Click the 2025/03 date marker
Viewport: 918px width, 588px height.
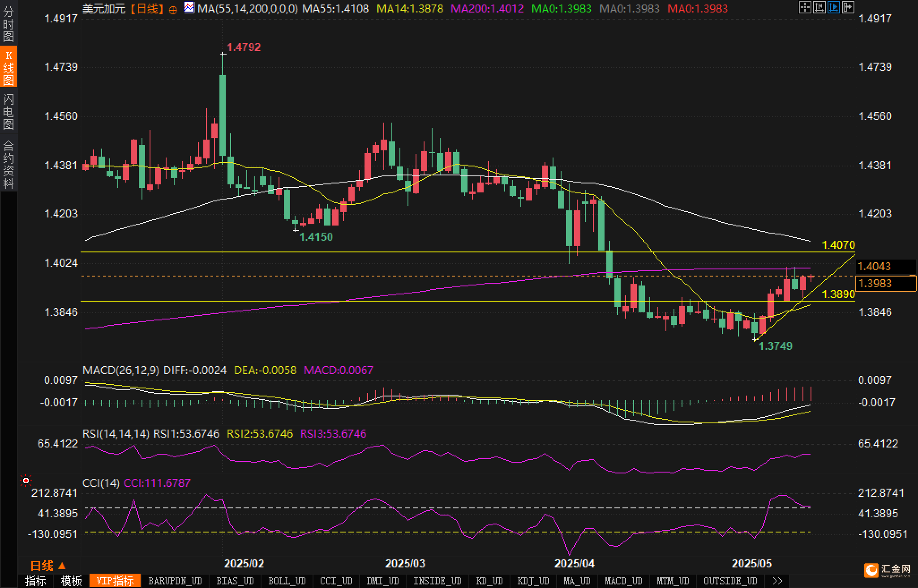click(405, 563)
